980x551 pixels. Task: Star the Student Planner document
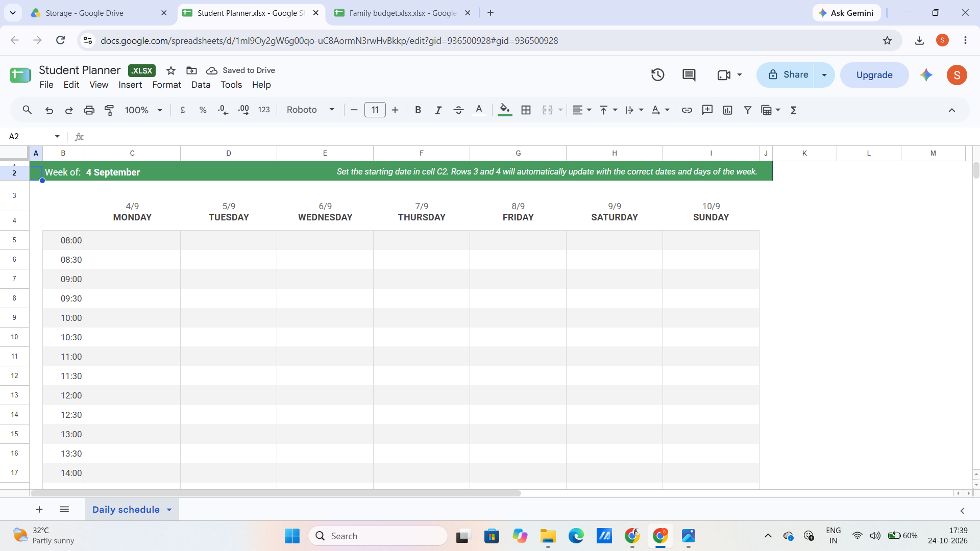click(171, 70)
